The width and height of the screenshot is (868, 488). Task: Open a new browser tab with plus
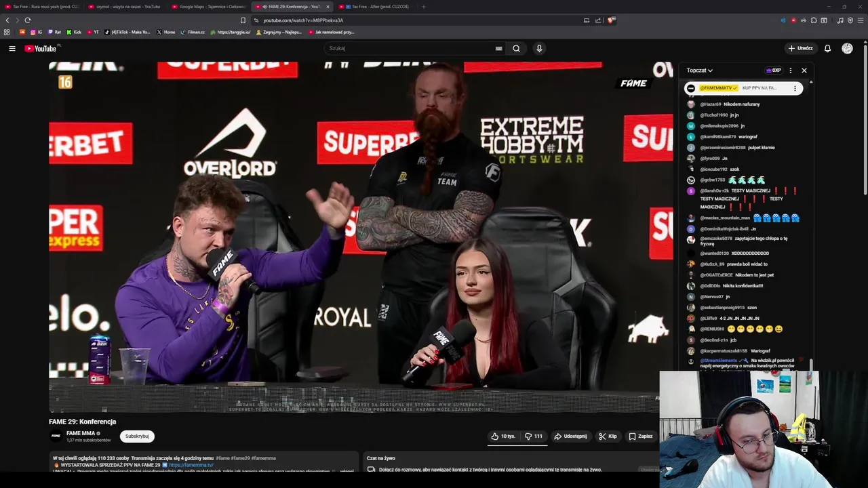(424, 7)
